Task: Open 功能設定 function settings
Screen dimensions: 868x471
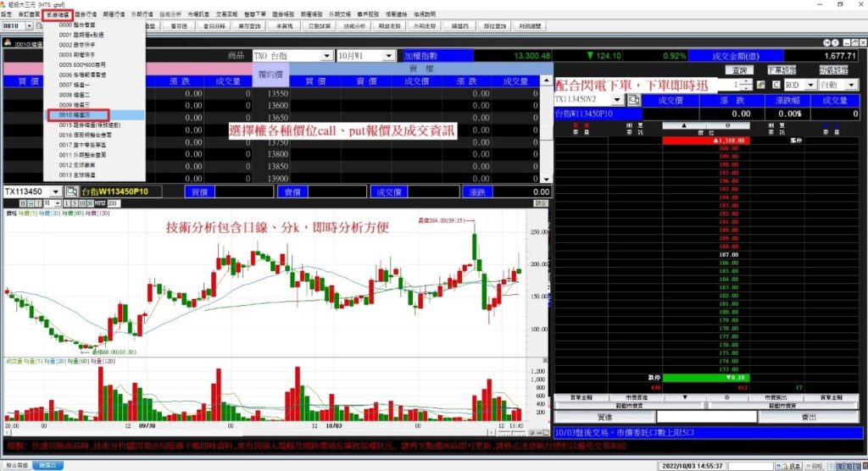Action: coord(834,70)
